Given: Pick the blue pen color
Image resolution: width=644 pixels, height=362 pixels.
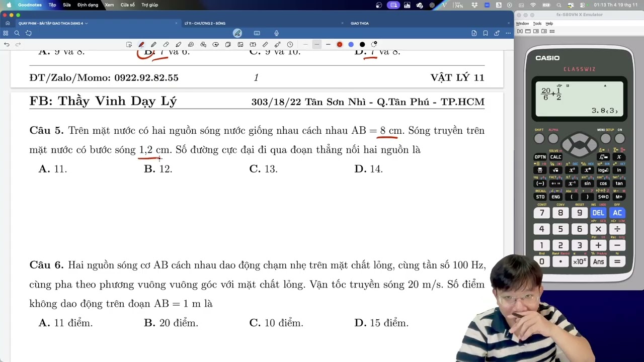Looking at the screenshot, I should [351, 45].
